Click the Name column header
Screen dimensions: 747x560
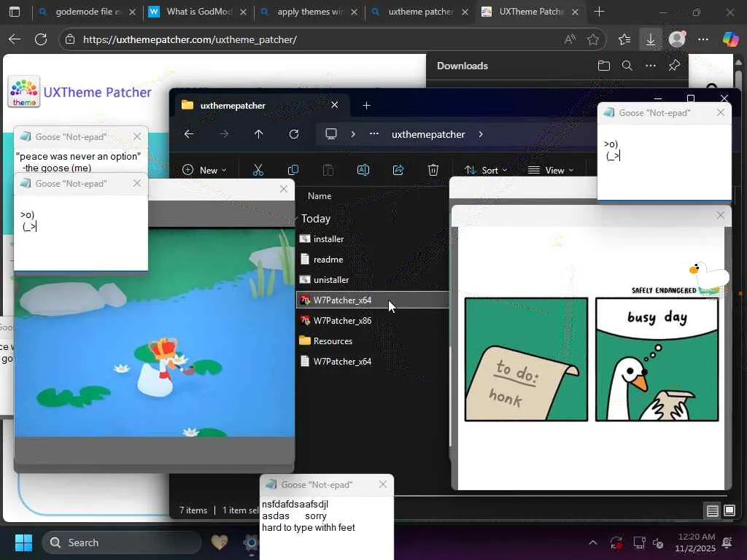(x=320, y=195)
